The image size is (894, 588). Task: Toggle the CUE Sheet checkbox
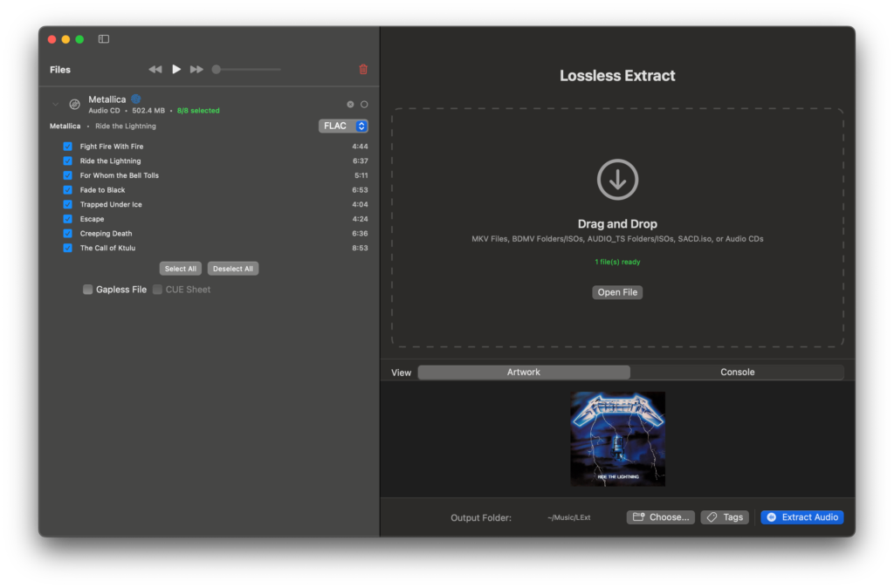click(157, 290)
